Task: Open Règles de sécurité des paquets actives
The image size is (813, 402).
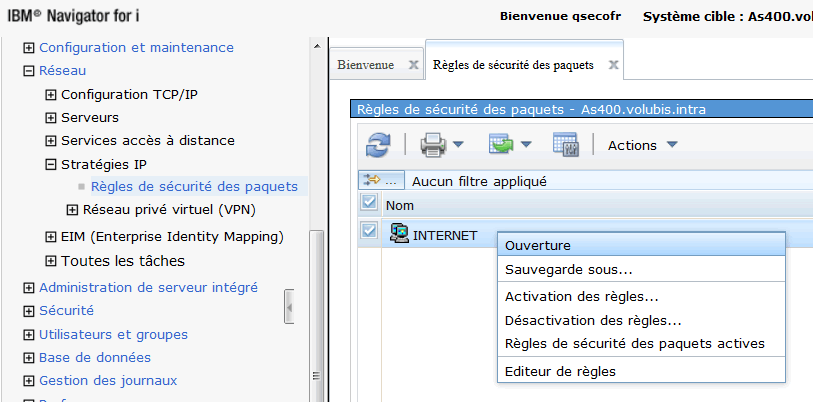Action: (641, 343)
